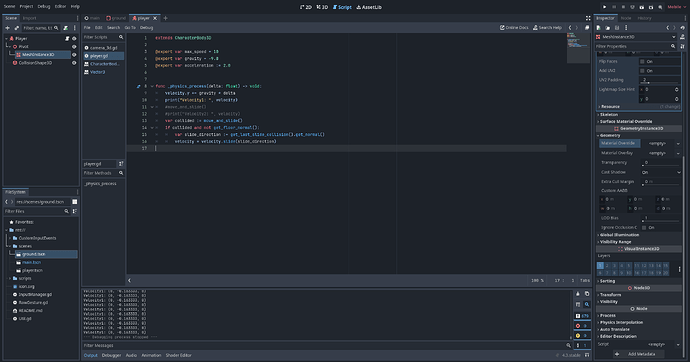Instantiate a child scene with the link icon
The image size is (690, 362).
(17, 28)
